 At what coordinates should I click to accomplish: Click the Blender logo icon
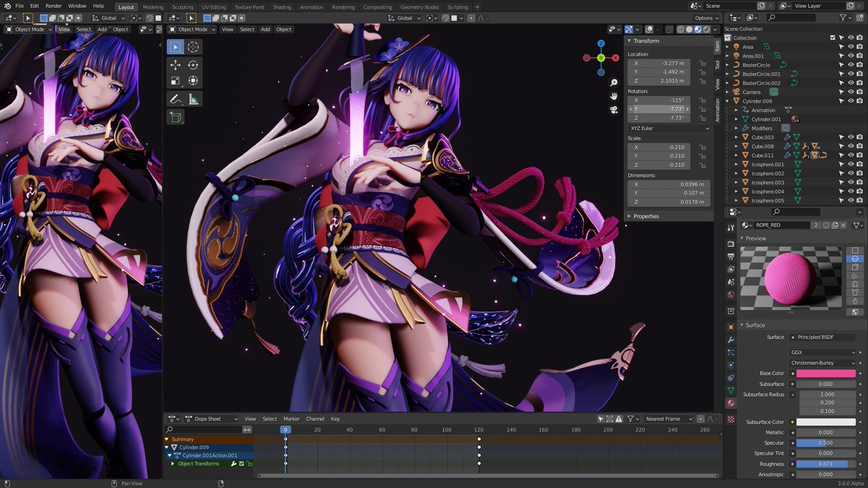(6, 6)
